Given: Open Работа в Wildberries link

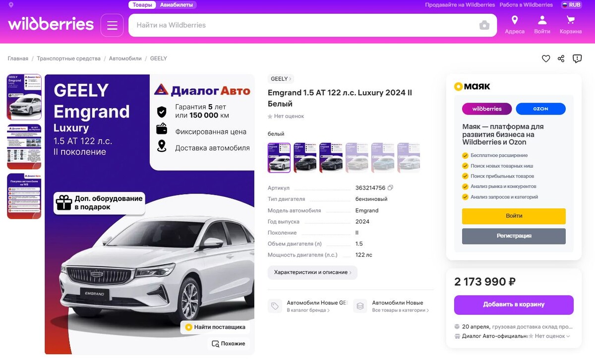Looking at the screenshot, I should tap(526, 5).
